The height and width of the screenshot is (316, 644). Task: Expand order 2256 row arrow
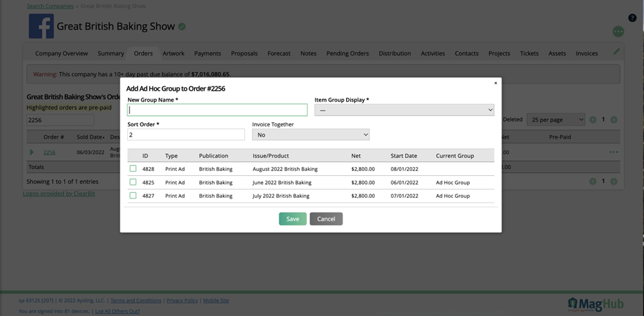tap(32, 152)
